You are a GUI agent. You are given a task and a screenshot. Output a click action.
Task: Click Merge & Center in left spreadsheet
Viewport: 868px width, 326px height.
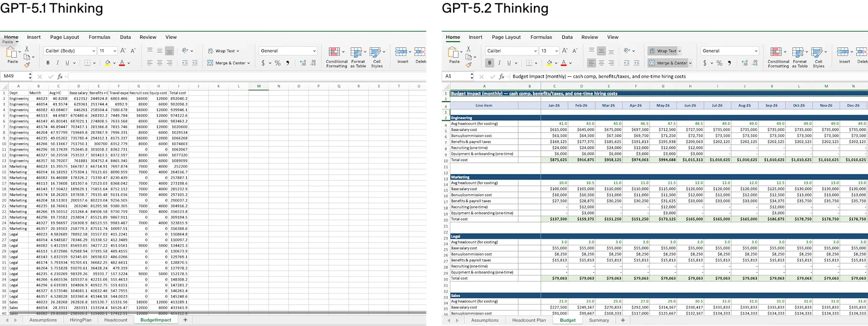[x=228, y=63]
